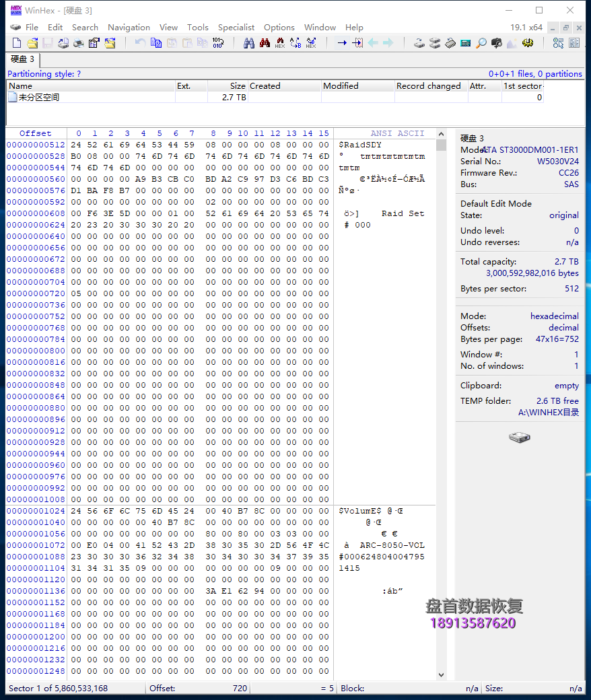Click the Open Disk toolbar icon
The height and width of the screenshot is (700, 591).
[419, 43]
